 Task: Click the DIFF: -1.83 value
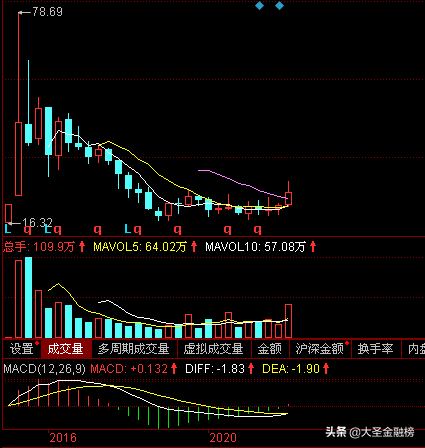click(x=215, y=369)
